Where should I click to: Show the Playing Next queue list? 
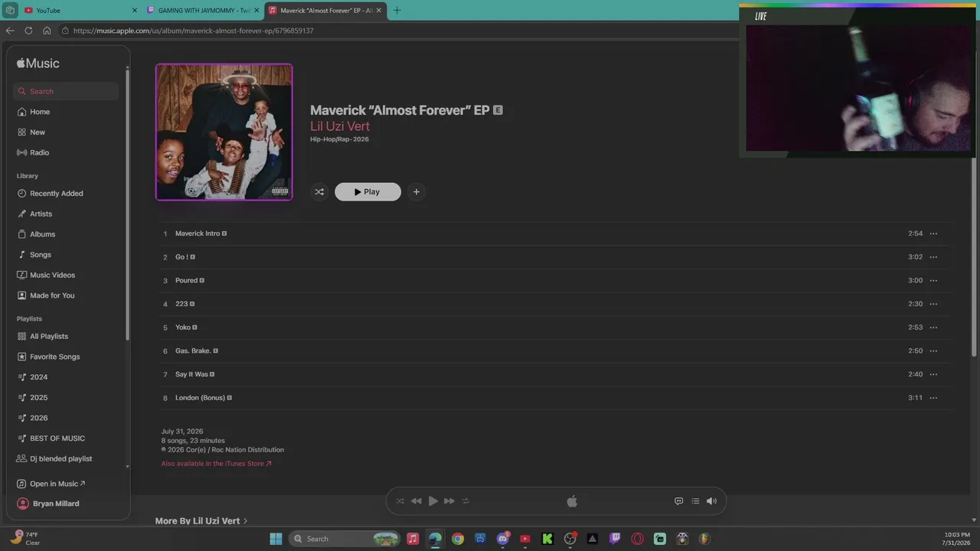coord(695,501)
